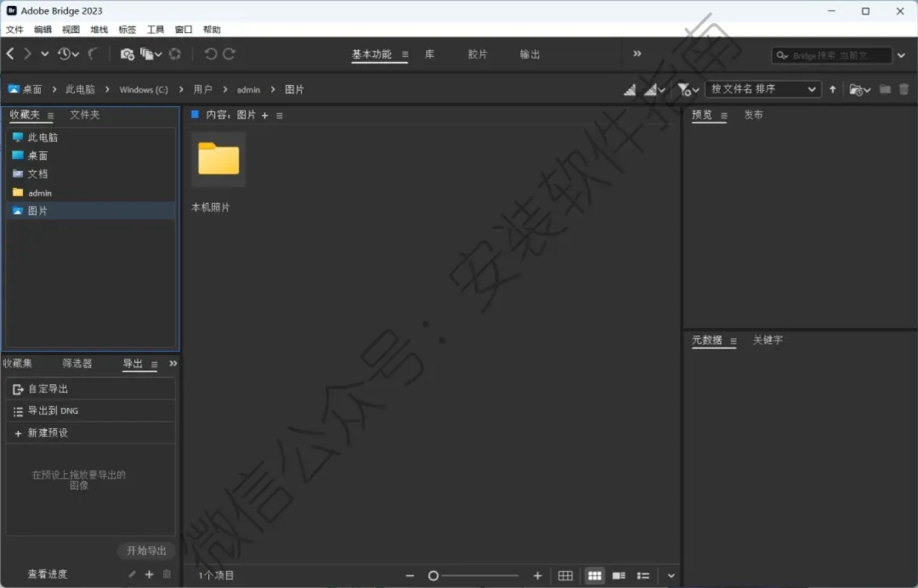The width and height of the screenshot is (918, 588).
Task: Open parent or favorites dropdown arrow
Action: pos(44,54)
